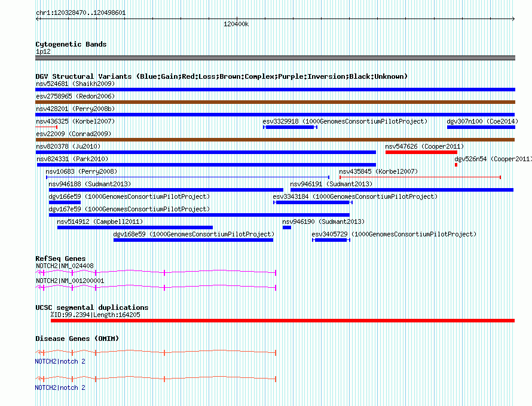The width and height of the screenshot is (532, 406).
Task: Click the esv22009 (Conrad2009) label
Action: 74,134
